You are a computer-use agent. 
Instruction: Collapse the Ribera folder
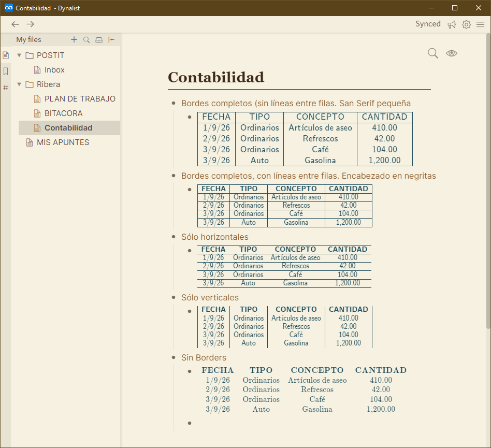pos(19,84)
